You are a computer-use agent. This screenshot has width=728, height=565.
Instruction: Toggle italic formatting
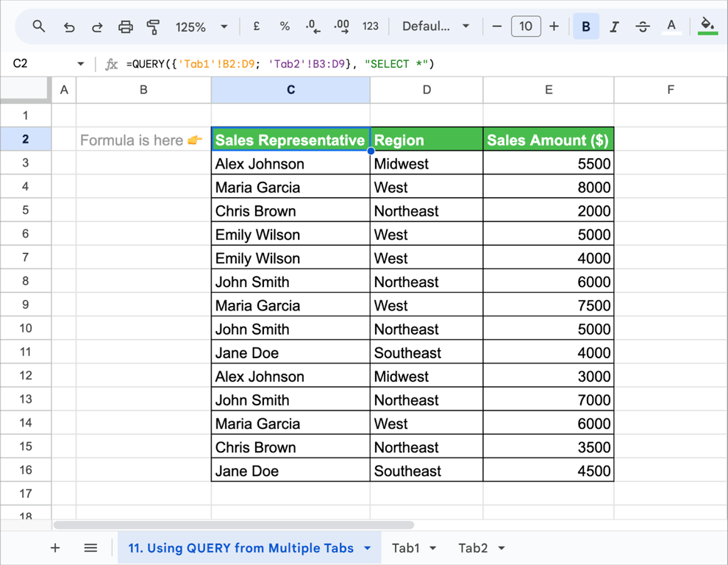(614, 27)
